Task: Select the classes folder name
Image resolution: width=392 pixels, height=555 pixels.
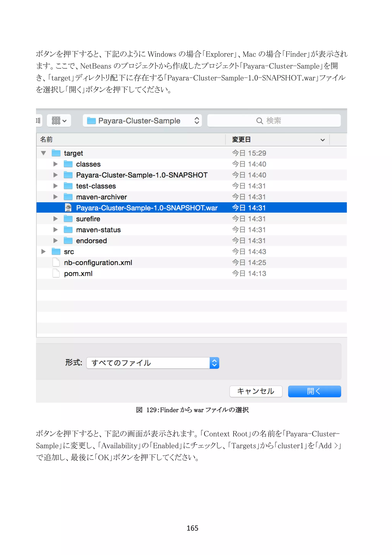Action: [x=88, y=164]
